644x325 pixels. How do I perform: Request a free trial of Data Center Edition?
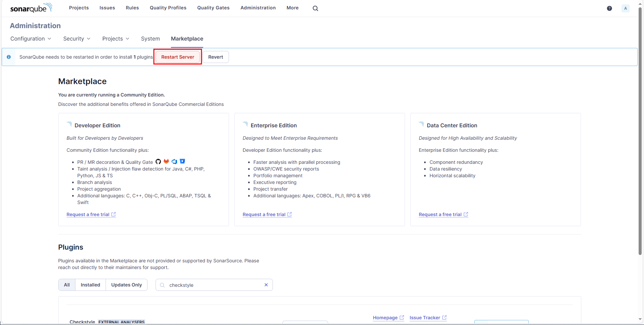(x=443, y=214)
